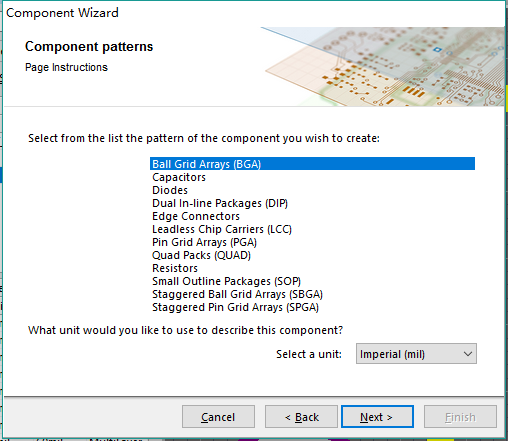Pick Quad Packs (QUAD) pattern
Viewport: 508px width, 441px height.
[x=312, y=255]
